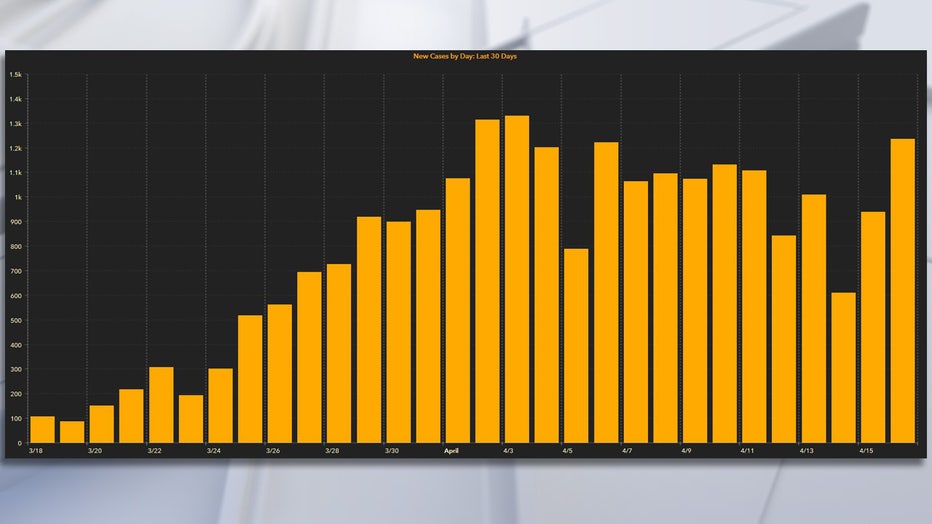932x524 pixels.
Task: Click the tallest bar at 4/3
Action: pyautogui.click(x=517, y=279)
